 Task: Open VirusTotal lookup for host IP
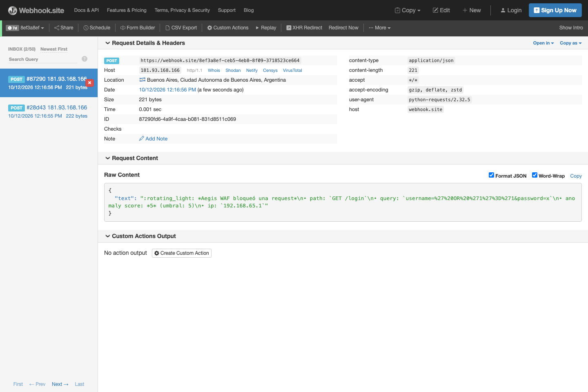pyautogui.click(x=292, y=70)
